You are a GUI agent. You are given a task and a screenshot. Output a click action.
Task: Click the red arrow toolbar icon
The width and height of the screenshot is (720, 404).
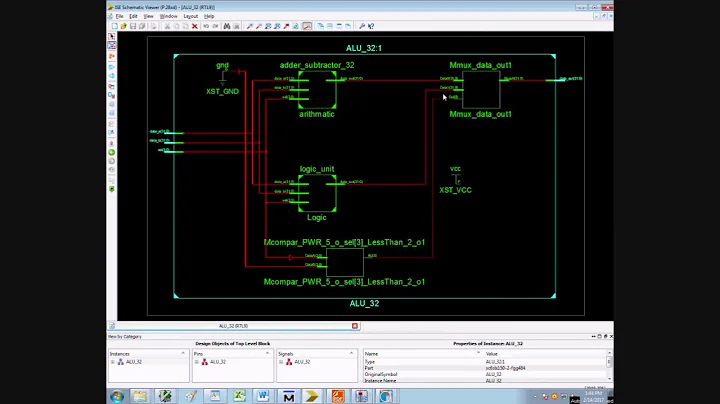287,26
